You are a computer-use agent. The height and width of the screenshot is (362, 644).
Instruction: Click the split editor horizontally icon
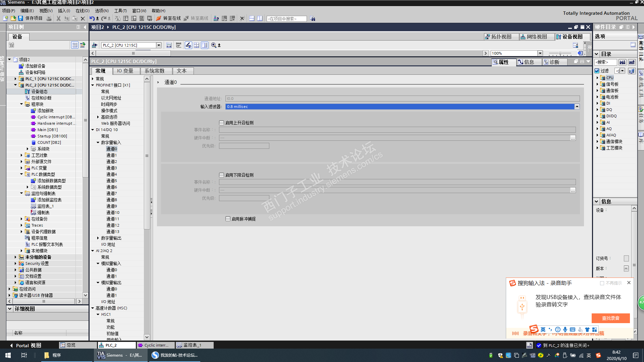[252, 18]
